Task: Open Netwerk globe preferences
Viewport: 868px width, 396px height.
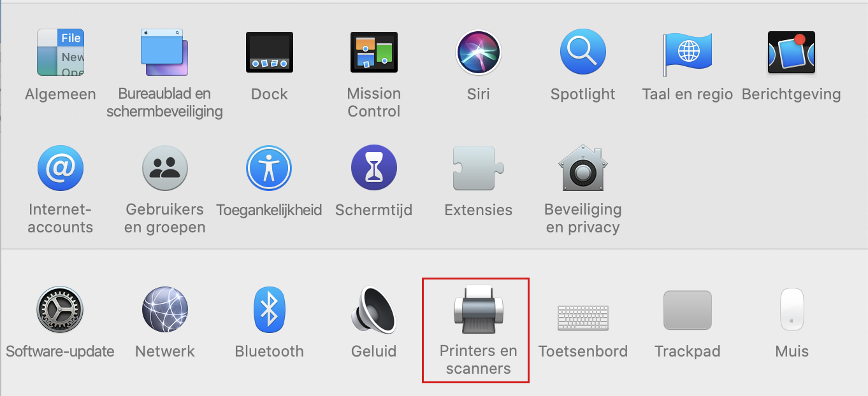Action: click(x=165, y=309)
